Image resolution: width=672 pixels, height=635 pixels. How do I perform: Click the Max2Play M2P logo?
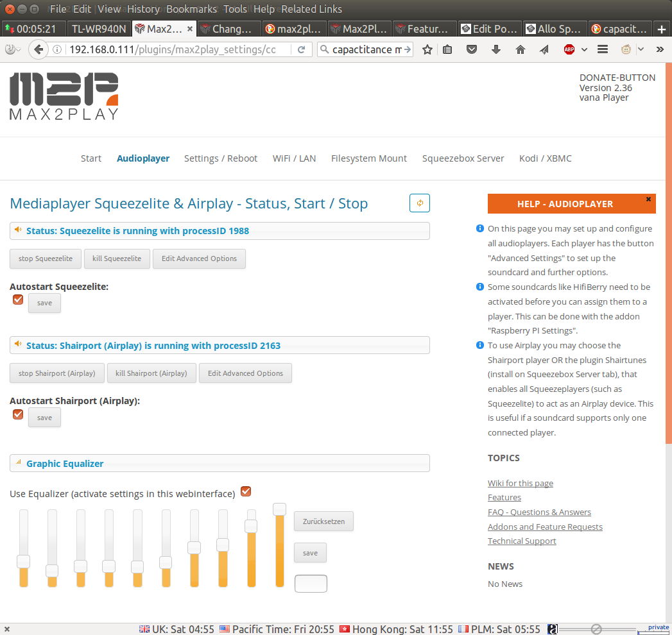(64, 96)
